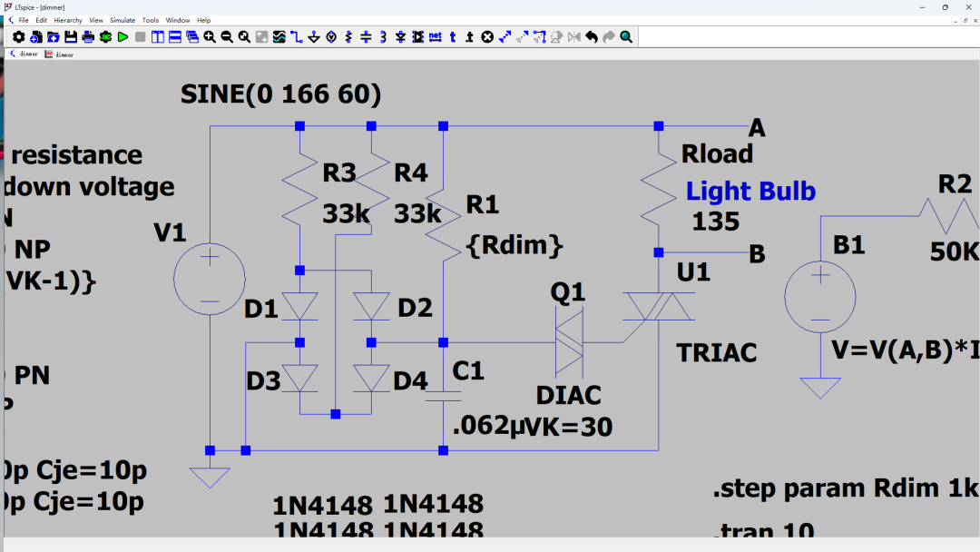Activate the delete (X) tool
The image size is (980, 552).
pos(487,37)
